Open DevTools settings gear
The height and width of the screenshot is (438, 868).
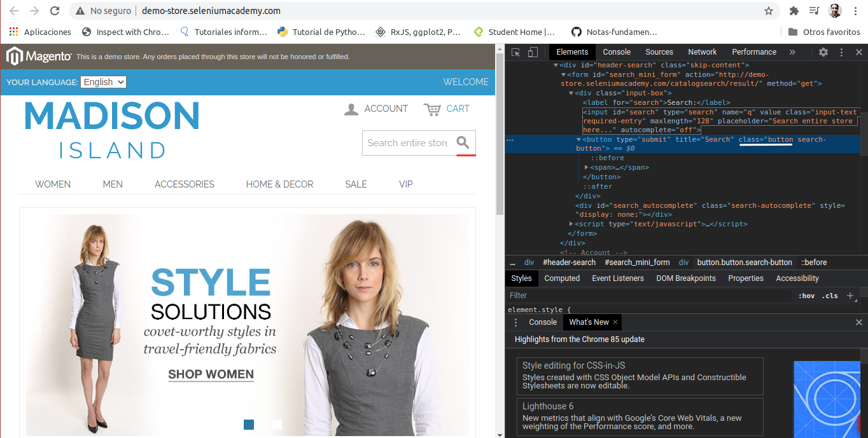(x=823, y=52)
